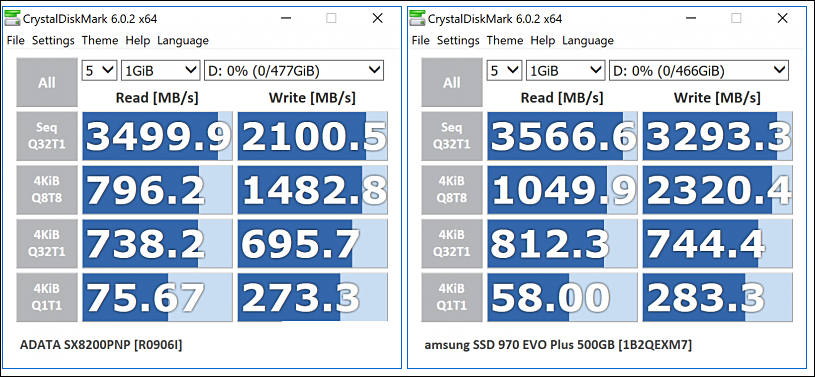Viewport: 815px width, 377px height.
Task: Click the 1049.9 read result
Action: tap(562, 190)
